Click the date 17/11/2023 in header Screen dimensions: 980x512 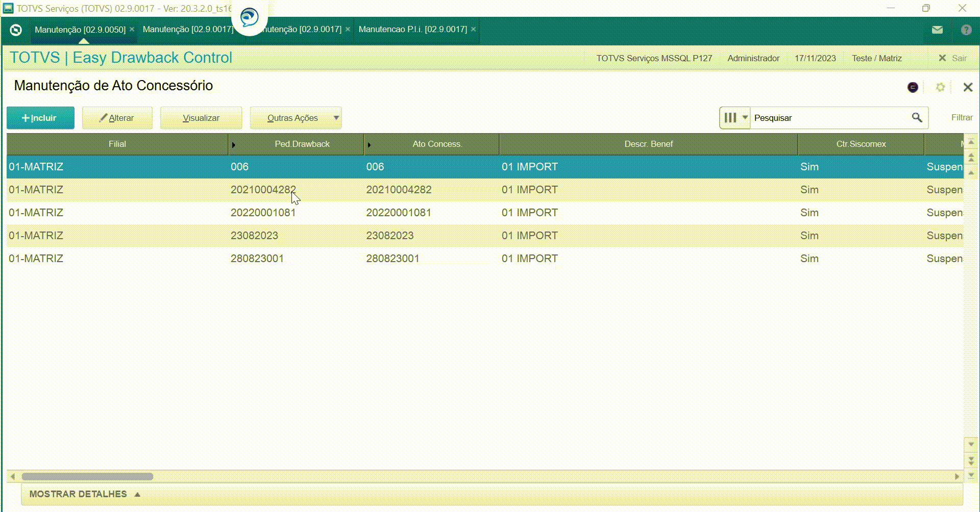click(x=815, y=58)
